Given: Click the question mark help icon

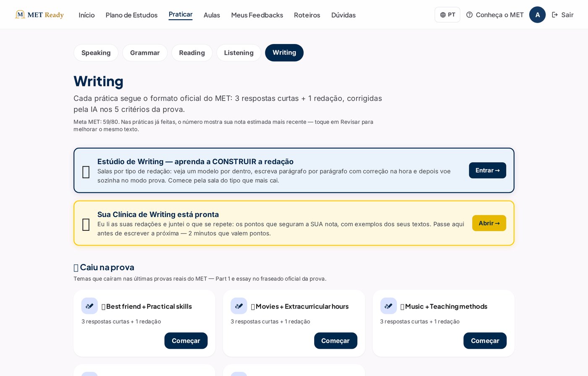Looking at the screenshot, I should pyautogui.click(x=470, y=15).
